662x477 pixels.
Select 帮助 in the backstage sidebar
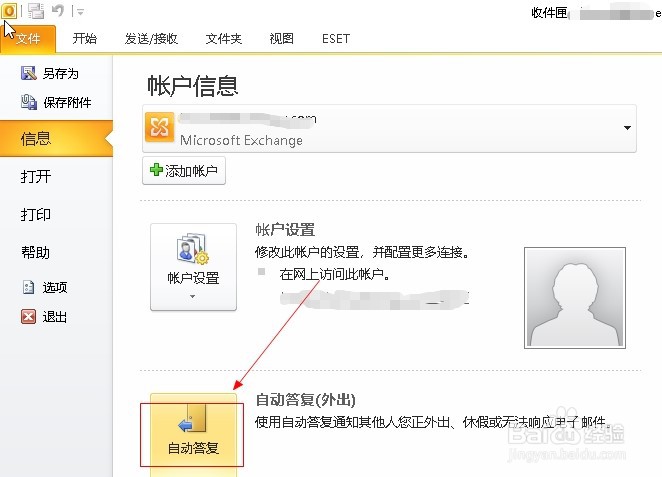[36, 252]
